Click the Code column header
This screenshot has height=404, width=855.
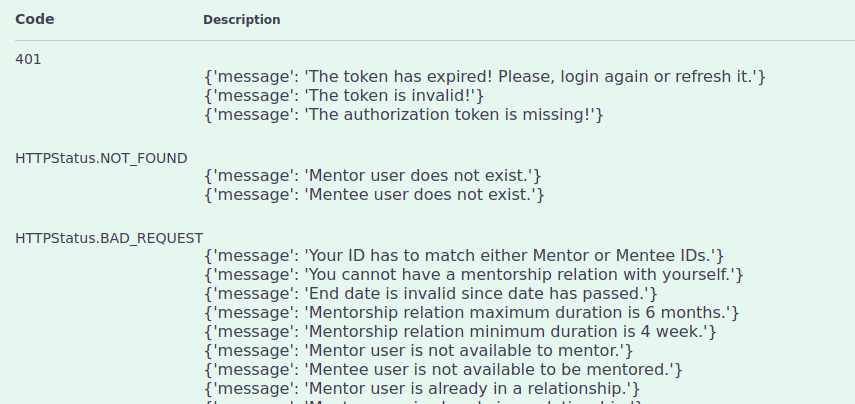pyautogui.click(x=34, y=20)
